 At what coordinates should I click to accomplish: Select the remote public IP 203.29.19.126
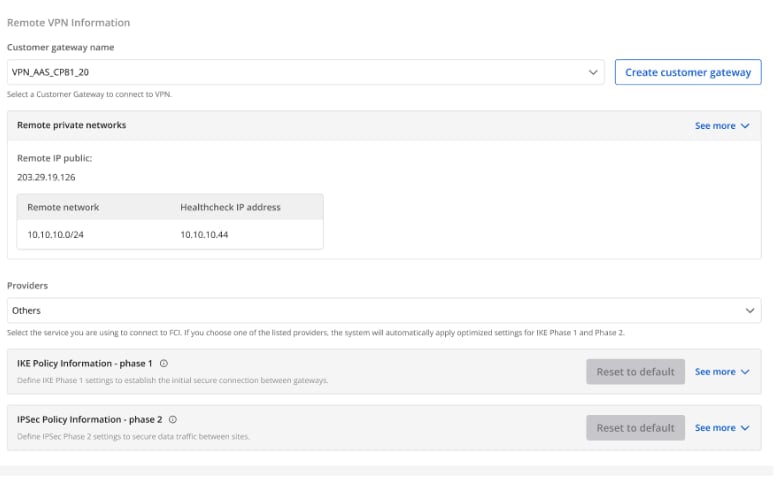46,177
